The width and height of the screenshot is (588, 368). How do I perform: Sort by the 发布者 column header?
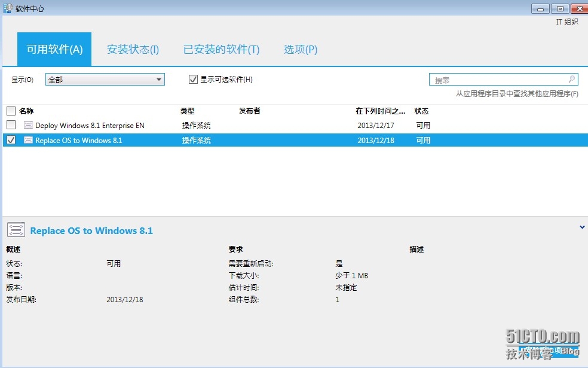click(250, 111)
